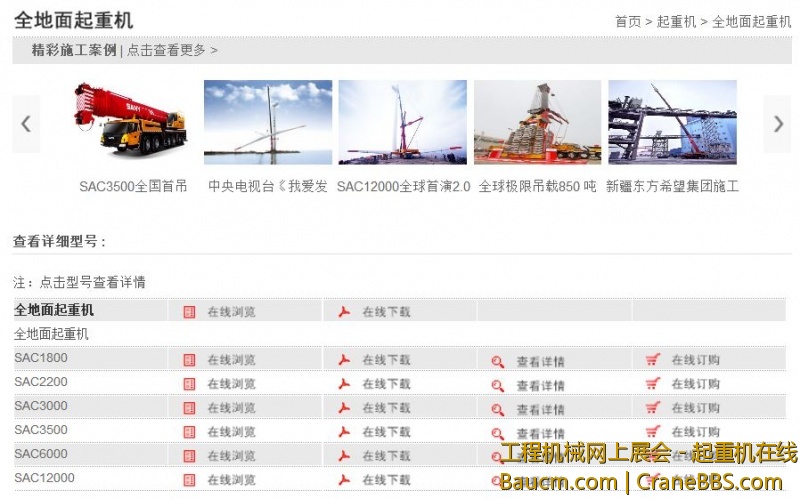Click 在线浏览 in the header row
The width and height of the screenshot is (800, 499).
231,312
